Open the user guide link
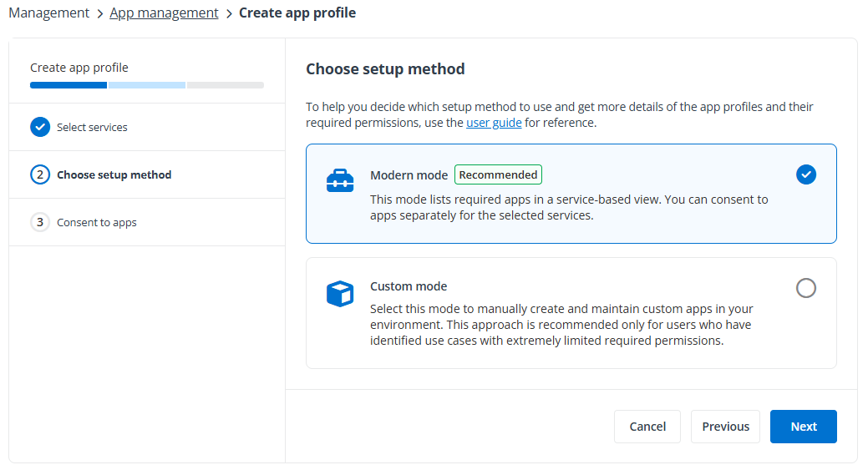The image size is (868, 470). tap(494, 123)
